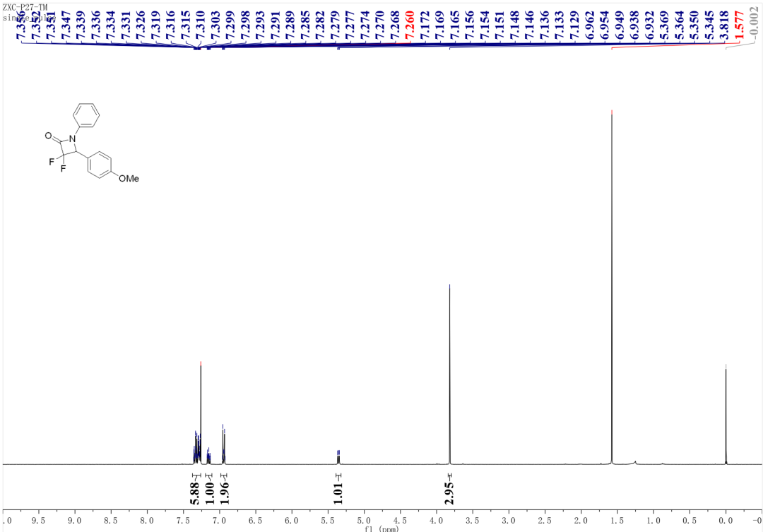Viewport: 763px width, 532px height.
Task: Click the multiplet peak near 5.35 ppm
Action: (338, 457)
